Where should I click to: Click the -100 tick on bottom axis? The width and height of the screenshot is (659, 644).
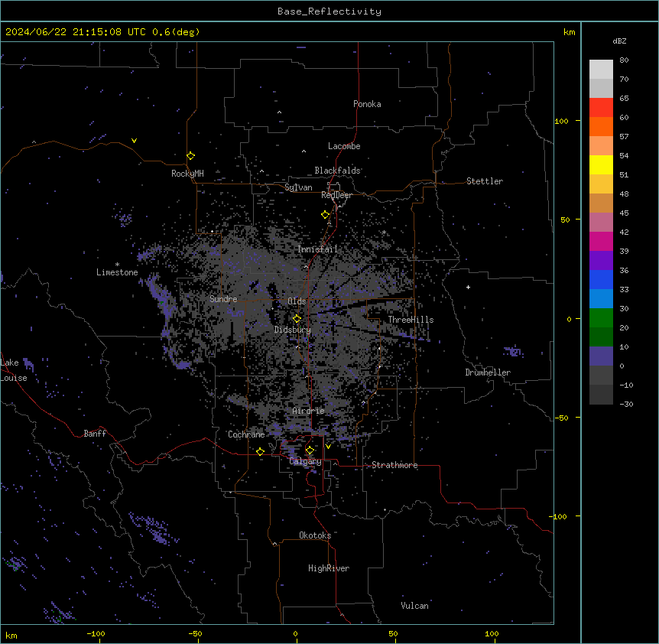(x=96, y=633)
